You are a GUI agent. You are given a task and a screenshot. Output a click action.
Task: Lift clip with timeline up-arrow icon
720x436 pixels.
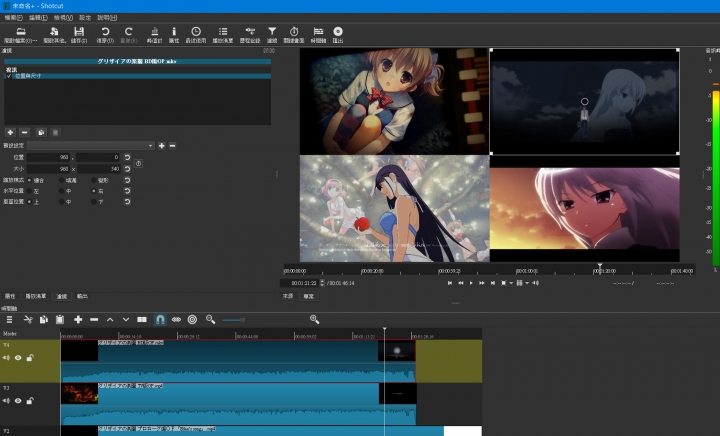click(x=110, y=319)
